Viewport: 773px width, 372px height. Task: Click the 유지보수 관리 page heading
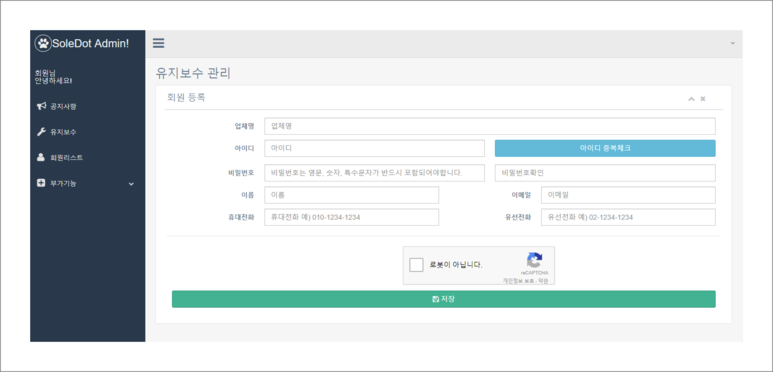click(x=193, y=73)
